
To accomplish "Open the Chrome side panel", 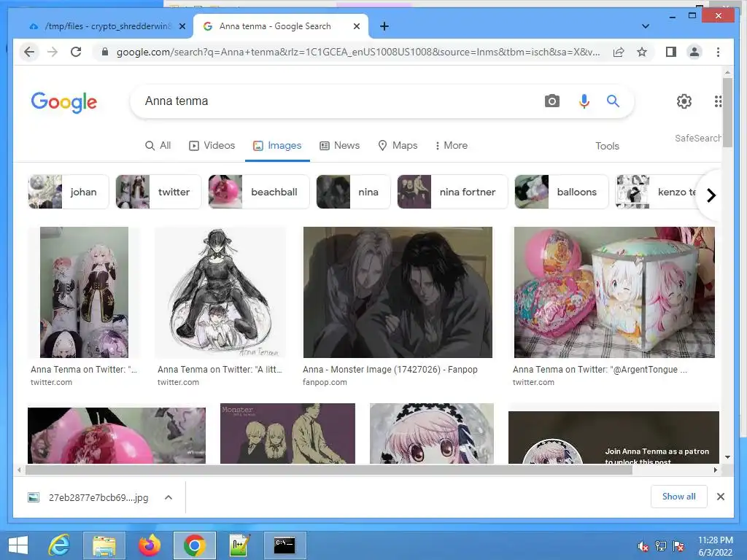I will [x=671, y=52].
